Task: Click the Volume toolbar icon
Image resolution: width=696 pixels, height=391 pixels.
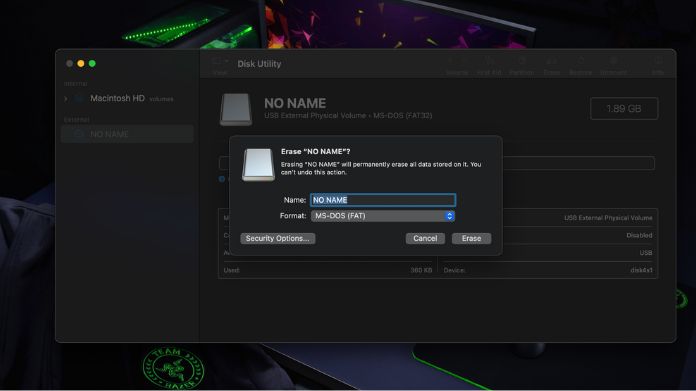Action: coord(457,65)
